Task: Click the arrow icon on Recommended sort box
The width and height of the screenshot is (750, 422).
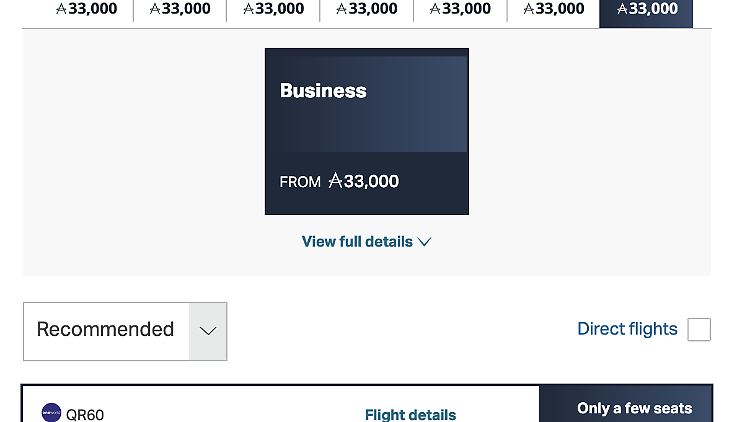Action: (208, 331)
